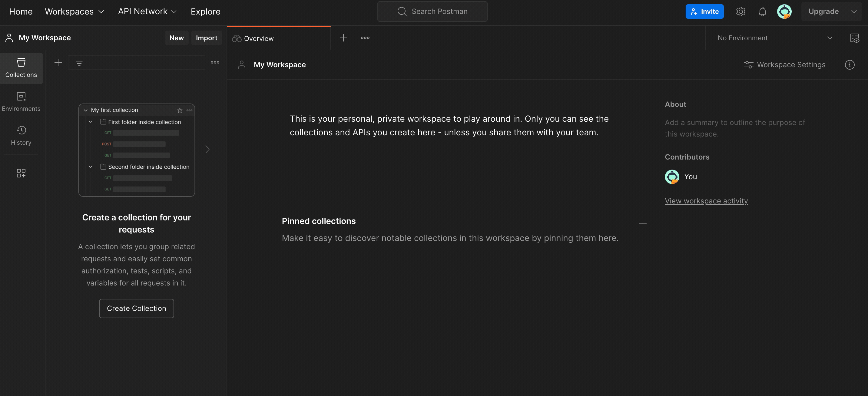Click the plus to create new collection
Viewport: 868px width, 396px height.
[58, 62]
